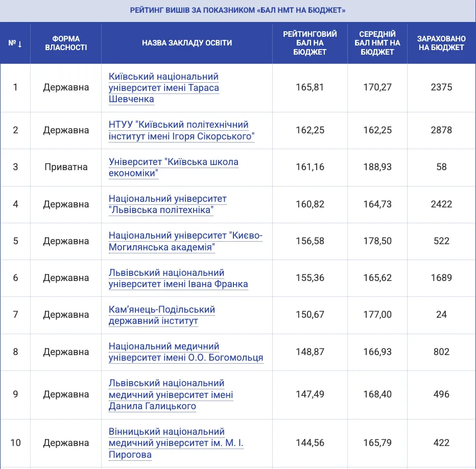The image size is (476, 469).
Task: Select Державна cell in row 7
Action: point(66,315)
